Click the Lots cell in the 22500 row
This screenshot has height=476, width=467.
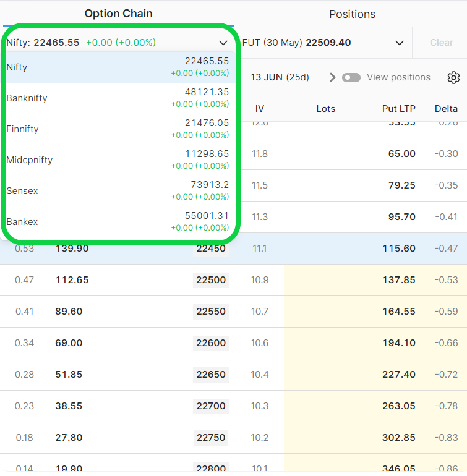point(326,280)
